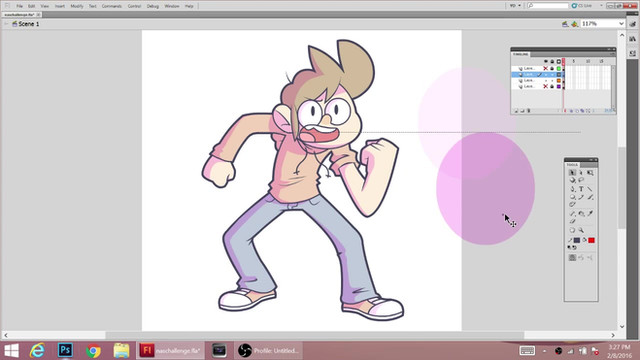
Task: Select the 3D Rotation tool
Action: [572, 180]
